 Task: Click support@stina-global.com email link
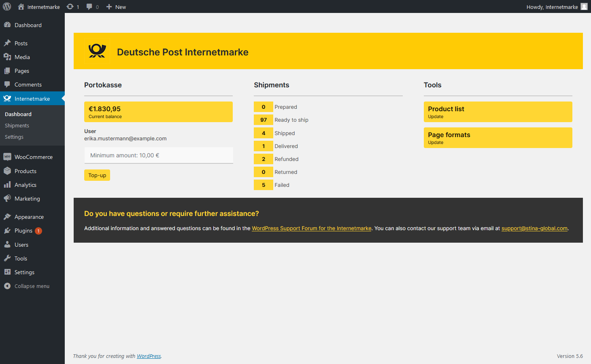pyautogui.click(x=534, y=228)
